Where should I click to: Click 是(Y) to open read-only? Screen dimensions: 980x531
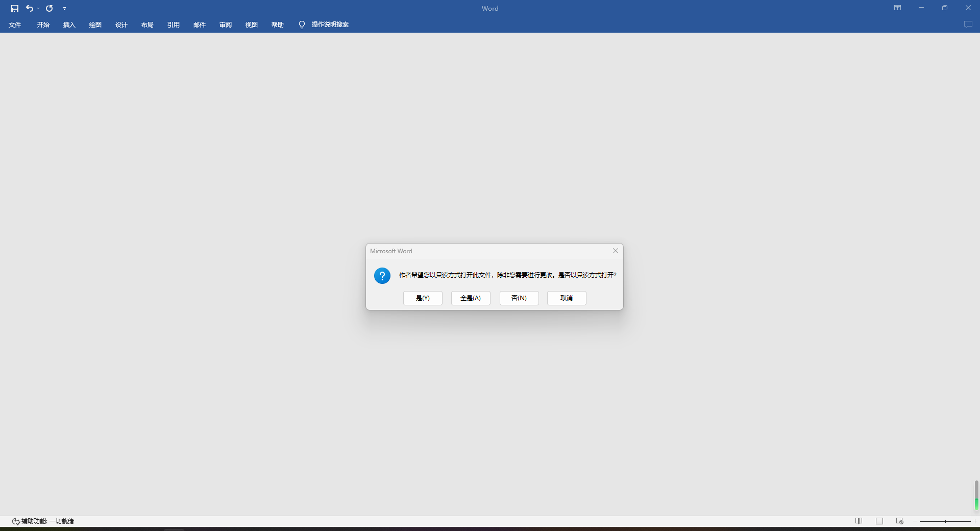tap(423, 298)
